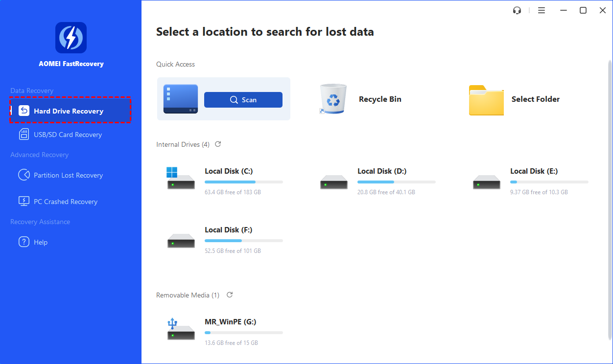Select Local Disk (D:) drive
This screenshot has width=613, height=364.
click(381, 171)
